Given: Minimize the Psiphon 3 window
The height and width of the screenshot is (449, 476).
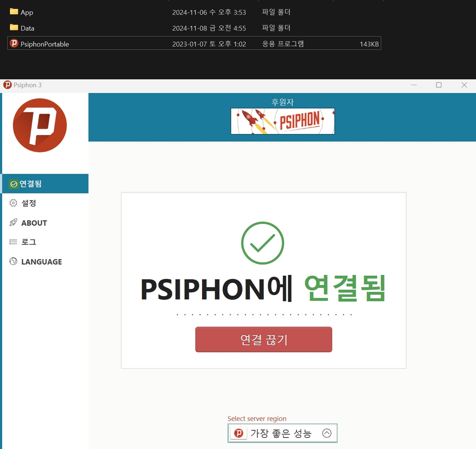Looking at the screenshot, I should 414,85.
